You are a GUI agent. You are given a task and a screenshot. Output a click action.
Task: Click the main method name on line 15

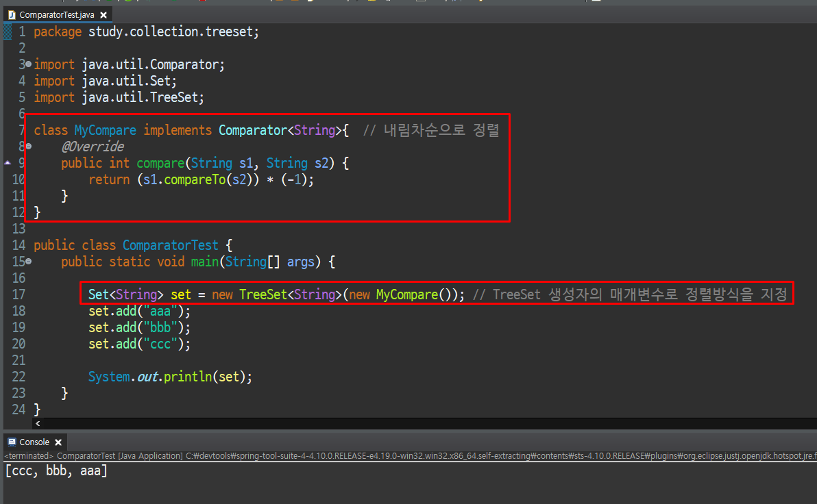(205, 262)
